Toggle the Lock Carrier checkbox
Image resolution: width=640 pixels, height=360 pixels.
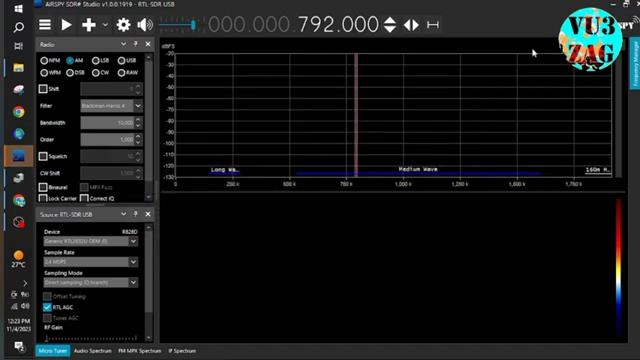pyautogui.click(x=43, y=198)
